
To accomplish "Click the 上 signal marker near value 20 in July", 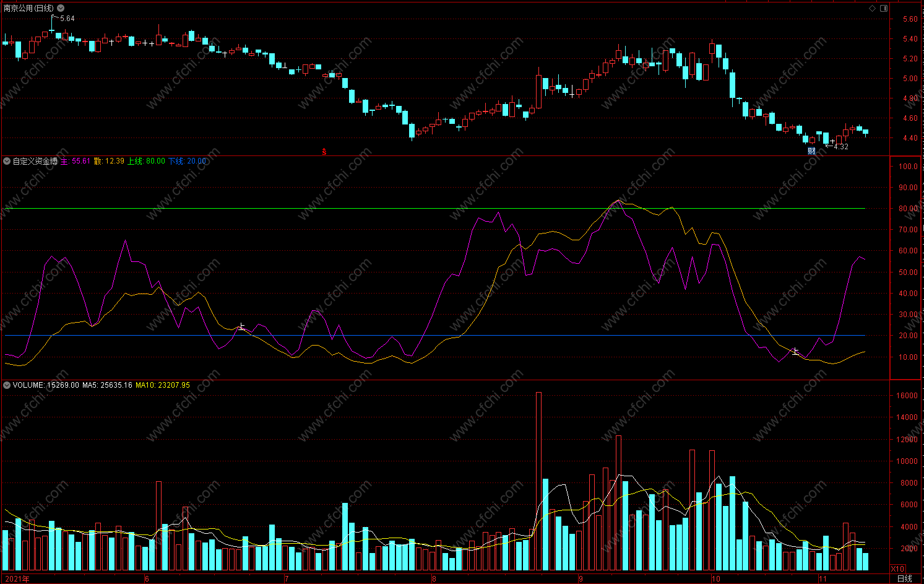I will coord(242,326).
